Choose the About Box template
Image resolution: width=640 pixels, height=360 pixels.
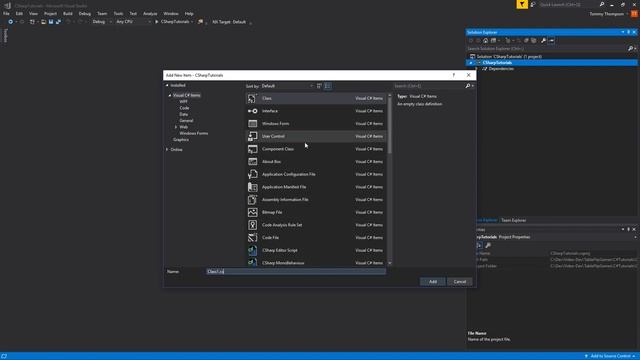click(x=316, y=162)
